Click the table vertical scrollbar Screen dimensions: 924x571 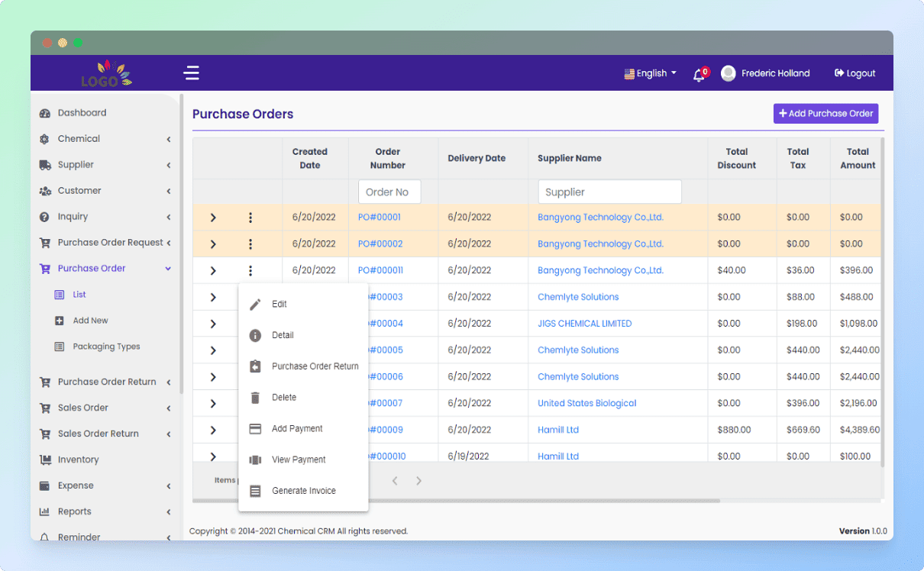[883, 302]
